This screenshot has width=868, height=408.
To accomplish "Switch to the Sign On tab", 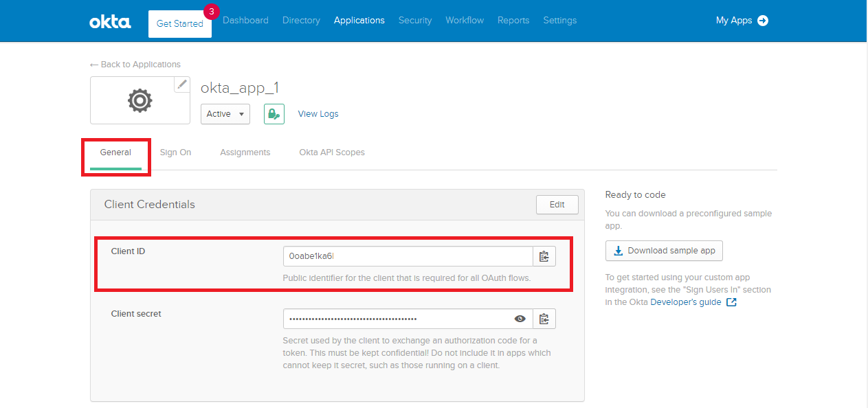I will pyautogui.click(x=175, y=152).
